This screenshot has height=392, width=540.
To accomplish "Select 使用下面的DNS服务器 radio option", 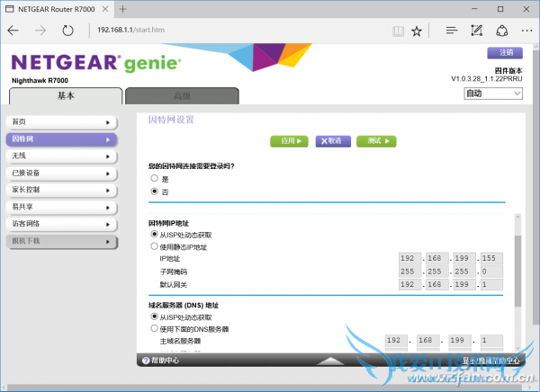I will tap(154, 328).
